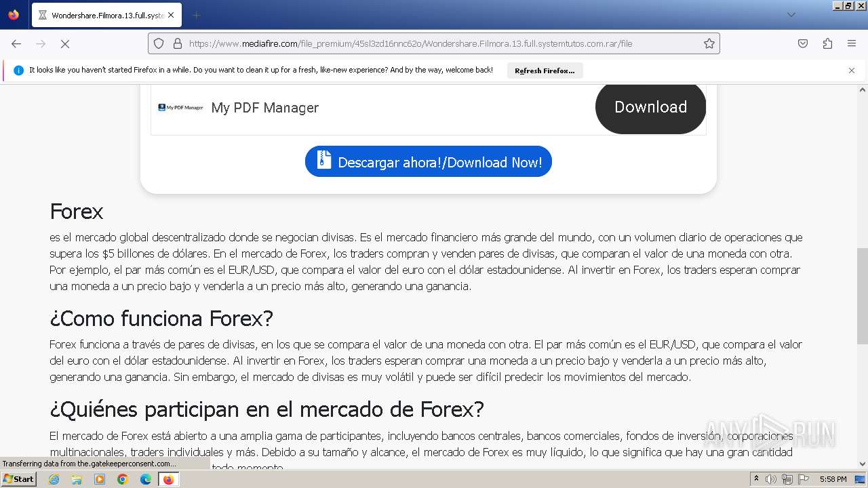The height and width of the screenshot is (488, 868).
Task: Minimize the Firefox window
Action: pos(837,5)
